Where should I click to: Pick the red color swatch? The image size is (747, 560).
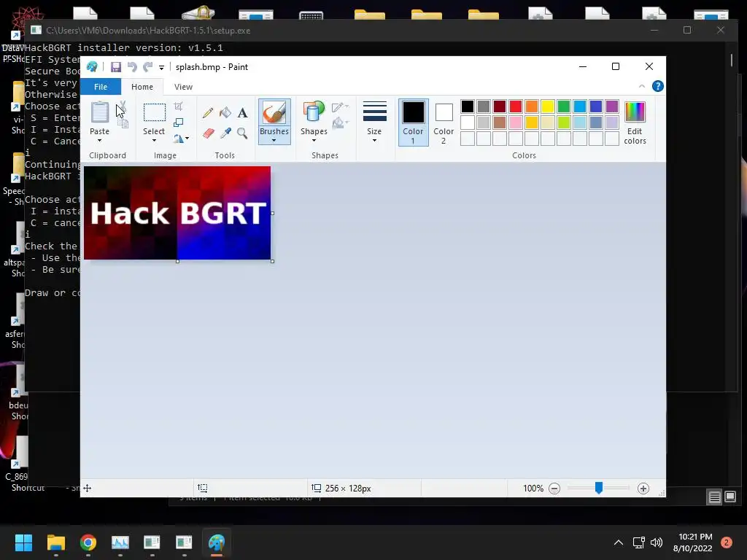tap(516, 106)
